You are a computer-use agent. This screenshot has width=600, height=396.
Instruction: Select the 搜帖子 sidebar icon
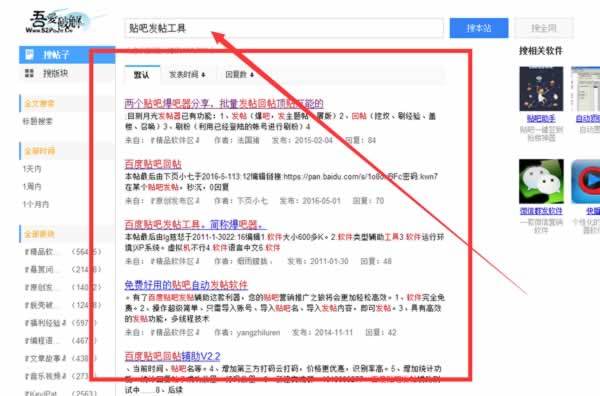tap(29, 55)
